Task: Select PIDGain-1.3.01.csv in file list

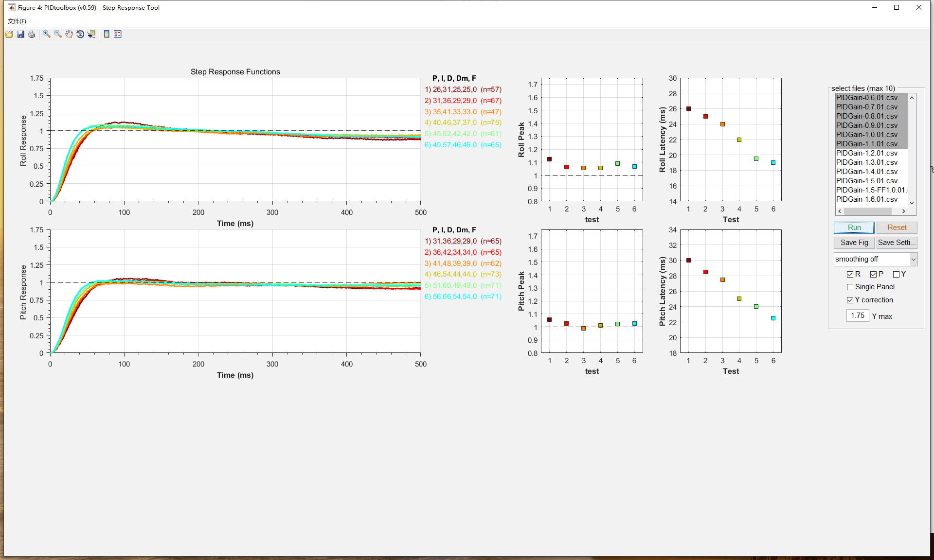Action: (871, 162)
